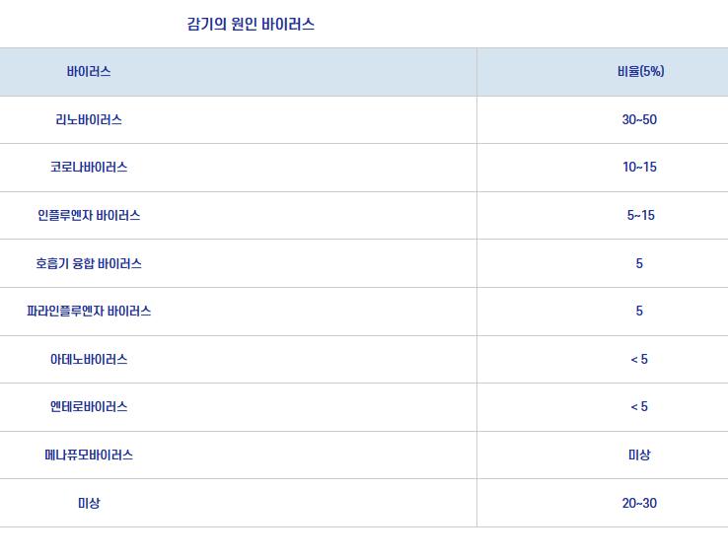Select the 파라인플루엔자 바이러스 cell
Viewport: 728px width, 560px height.
tap(89, 311)
